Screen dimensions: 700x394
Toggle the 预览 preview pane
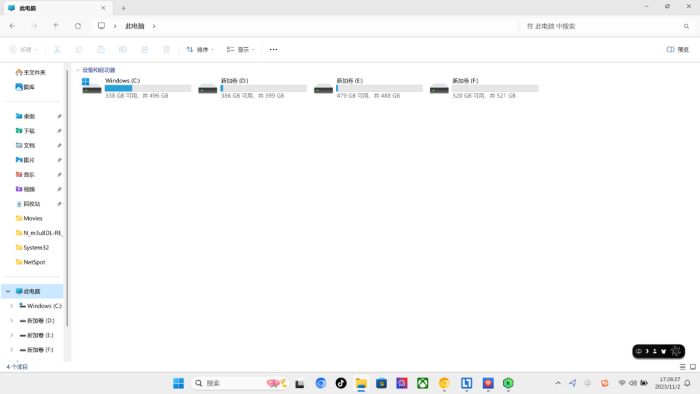678,50
